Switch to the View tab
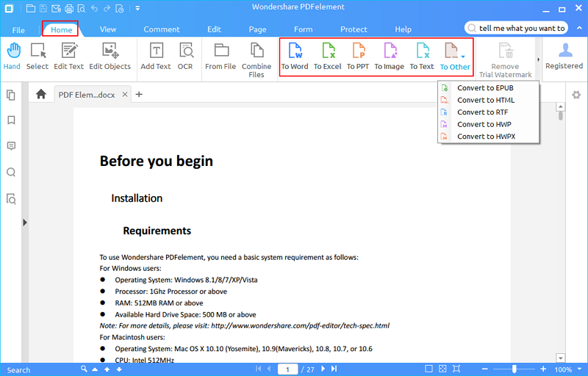The height and width of the screenshot is (376, 588). pos(108,29)
